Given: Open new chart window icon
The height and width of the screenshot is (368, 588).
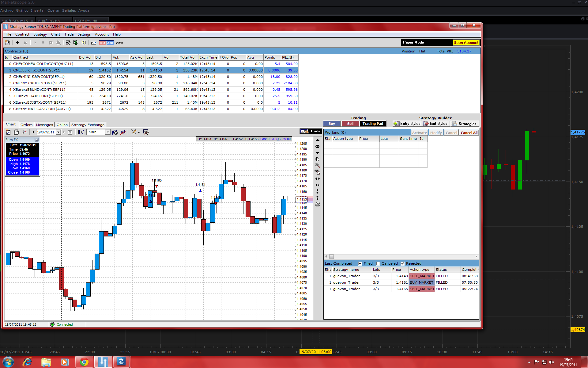Looking at the screenshot, I should click(9, 132).
